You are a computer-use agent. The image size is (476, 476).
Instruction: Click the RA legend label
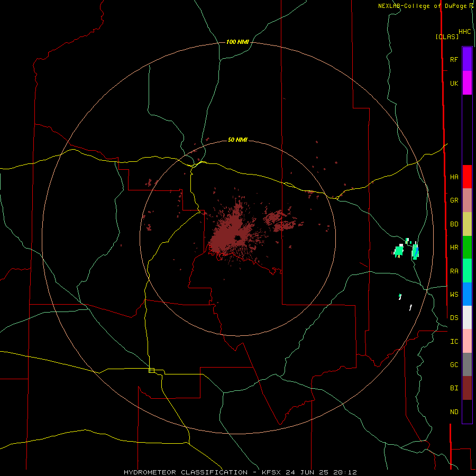(x=454, y=271)
